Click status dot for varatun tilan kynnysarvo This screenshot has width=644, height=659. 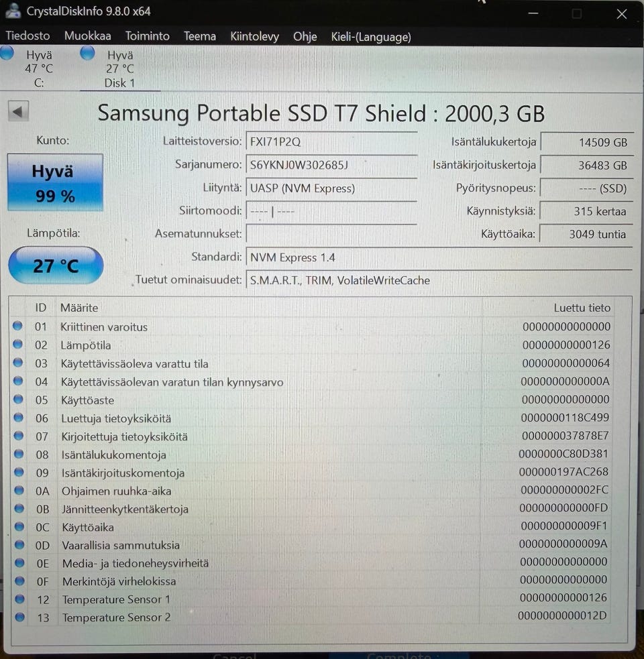point(18,381)
